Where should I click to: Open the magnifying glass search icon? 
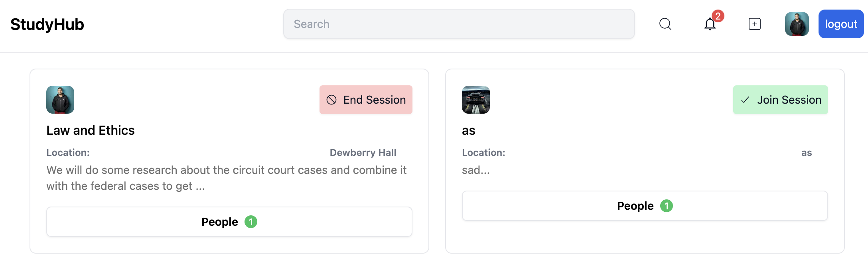665,24
